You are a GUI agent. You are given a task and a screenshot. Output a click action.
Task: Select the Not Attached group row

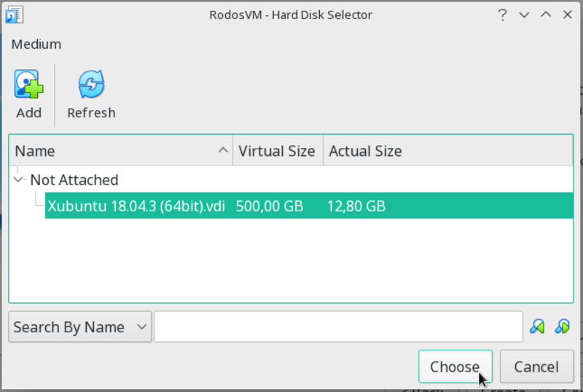click(74, 180)
